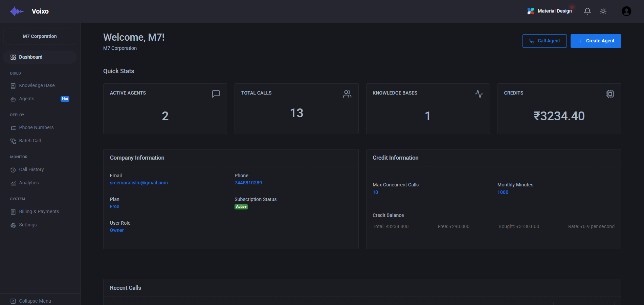Select the Recent Calls section header
The image size is (644, 305).
pyautogui.click(x=125, y=288)
